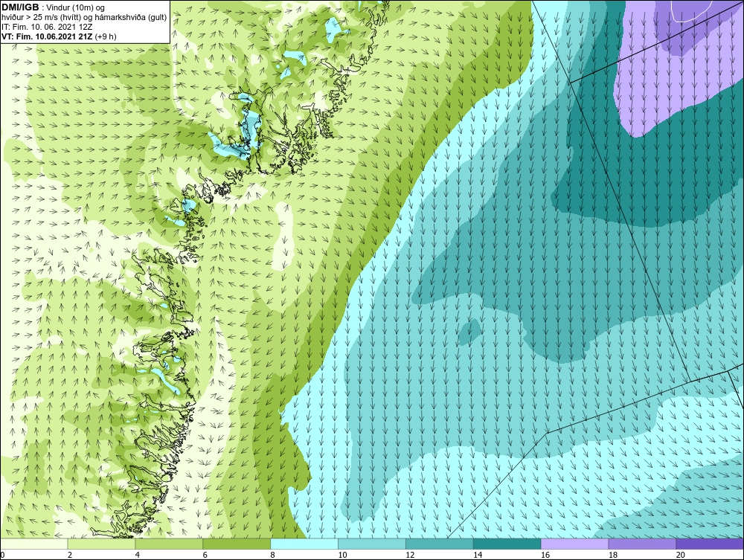Click the legend scale label 18
744x560 pixels.
pos(613,555)
